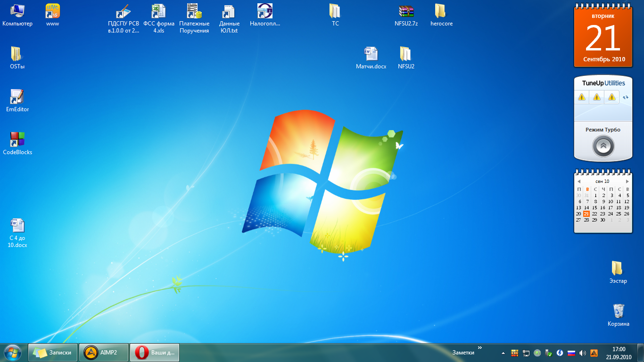Click the volume speaker tray icon

pos(583,353)
